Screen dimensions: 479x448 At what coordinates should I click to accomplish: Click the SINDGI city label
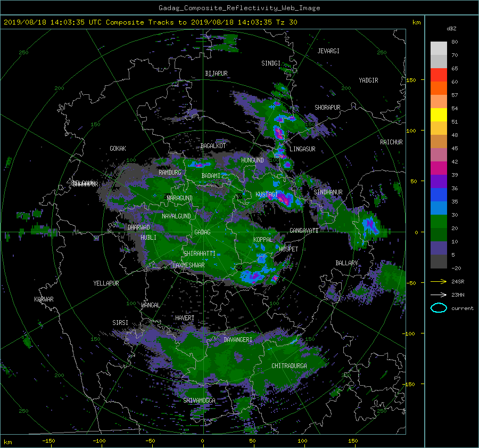tap(271, 63)
